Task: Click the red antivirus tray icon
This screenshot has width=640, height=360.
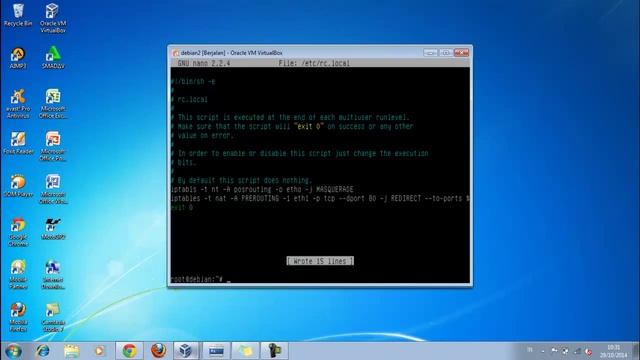Action: click(x=588, y=351)
